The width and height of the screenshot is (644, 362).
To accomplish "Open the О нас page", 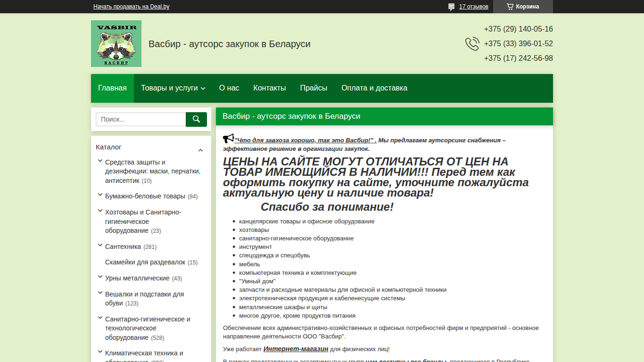I will (229, 88).
